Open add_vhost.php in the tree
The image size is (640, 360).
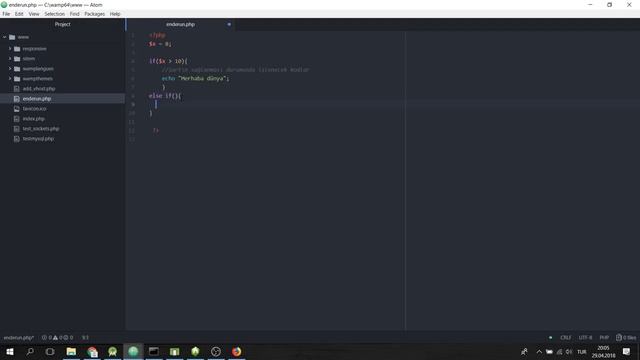[x=39, y=89]
